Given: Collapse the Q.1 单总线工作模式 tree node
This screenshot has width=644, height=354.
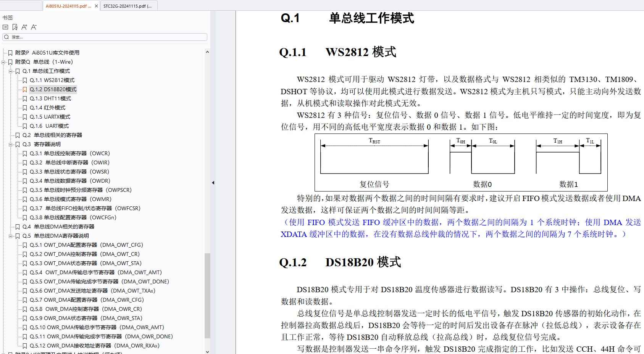Looking at the screenshot, I should click(x=11, y=71).
